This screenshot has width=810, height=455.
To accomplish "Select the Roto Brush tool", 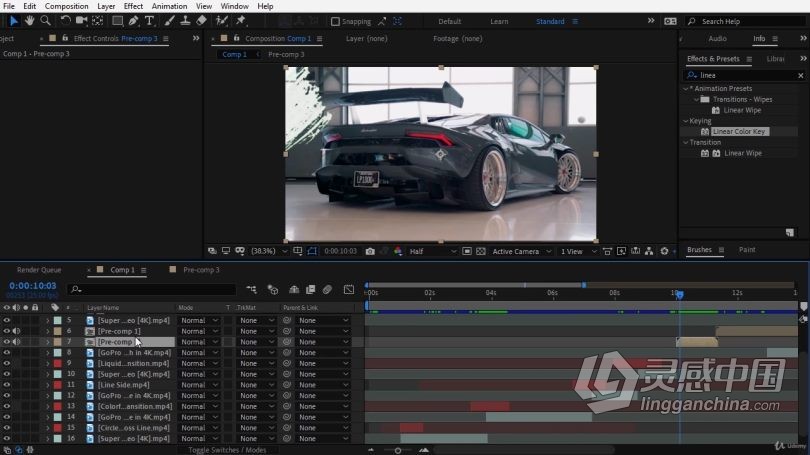I will (x=222, y=21).
